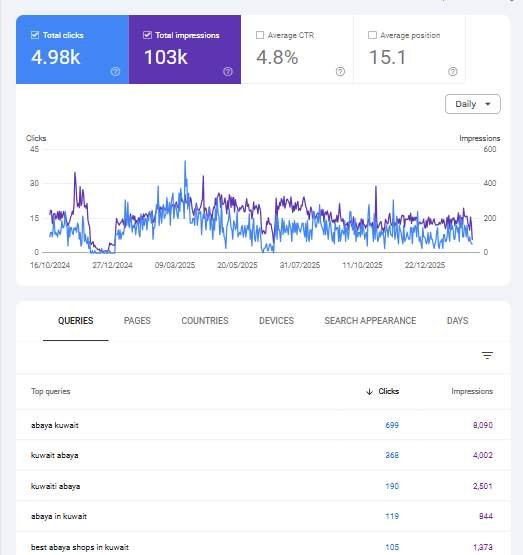
Task: Click the 27/12/2024 date axis label
Action: click(113, 265)
